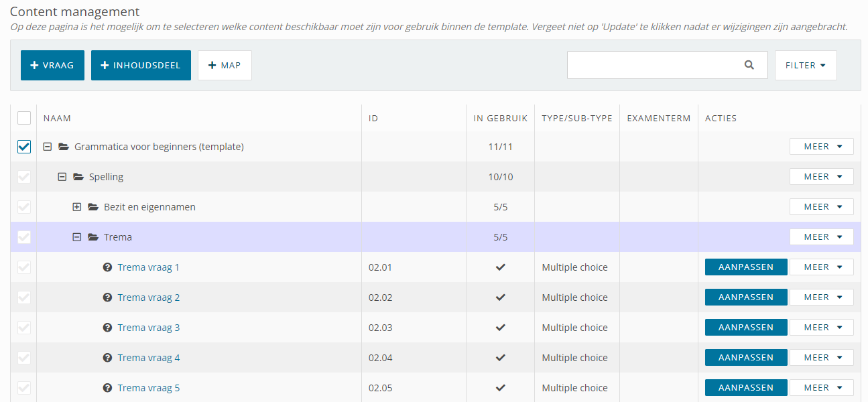
Task: Click the question icon for Trema vraag 3
Action: (x=107, y=328)
